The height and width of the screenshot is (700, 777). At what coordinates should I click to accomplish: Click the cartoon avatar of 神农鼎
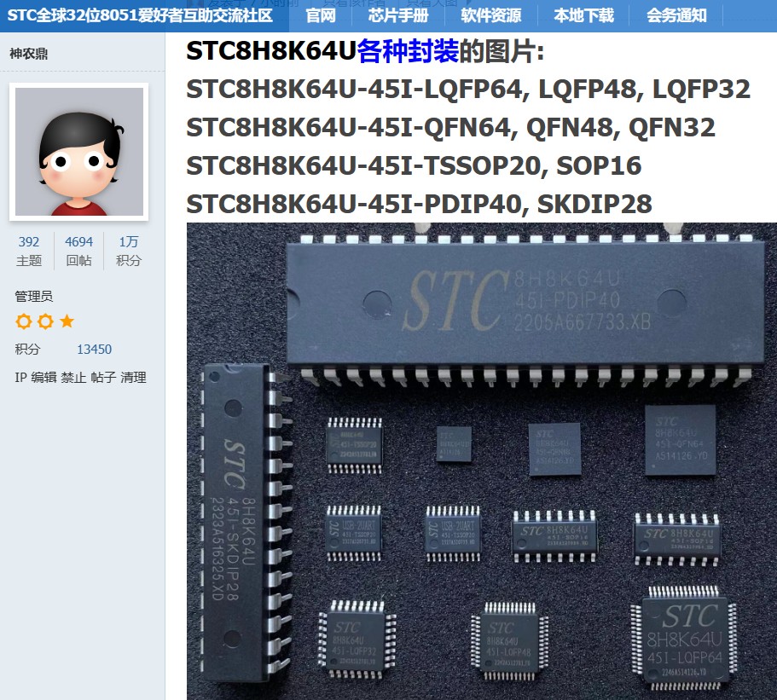click(79, 152)
